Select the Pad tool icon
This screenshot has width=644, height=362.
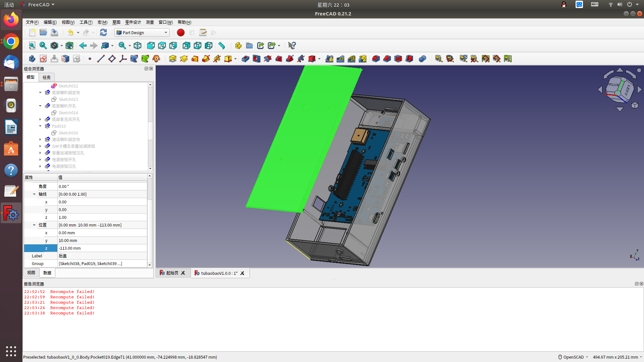pyautogui.click(x=172, y=59)
